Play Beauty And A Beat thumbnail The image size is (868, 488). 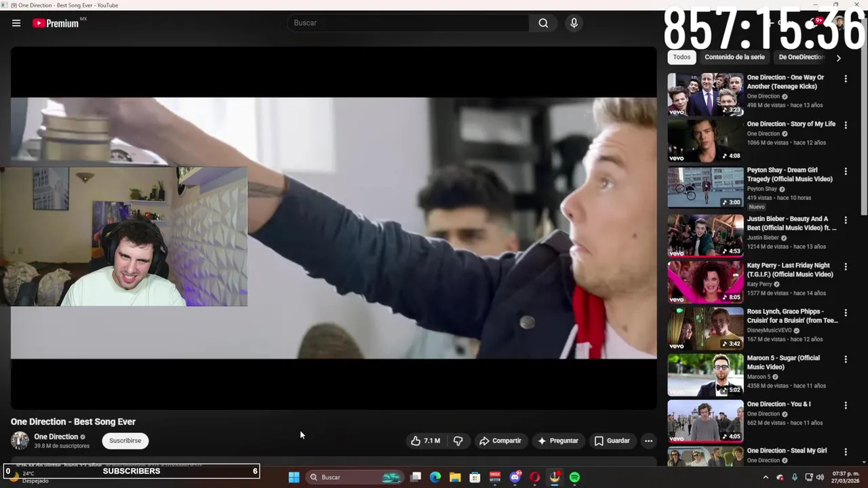point(705,236)
